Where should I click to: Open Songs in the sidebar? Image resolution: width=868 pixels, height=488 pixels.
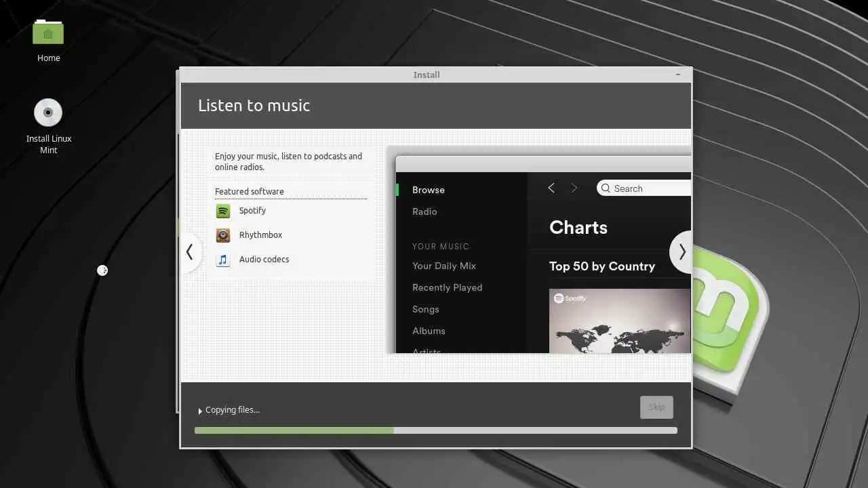pos(426,309)
